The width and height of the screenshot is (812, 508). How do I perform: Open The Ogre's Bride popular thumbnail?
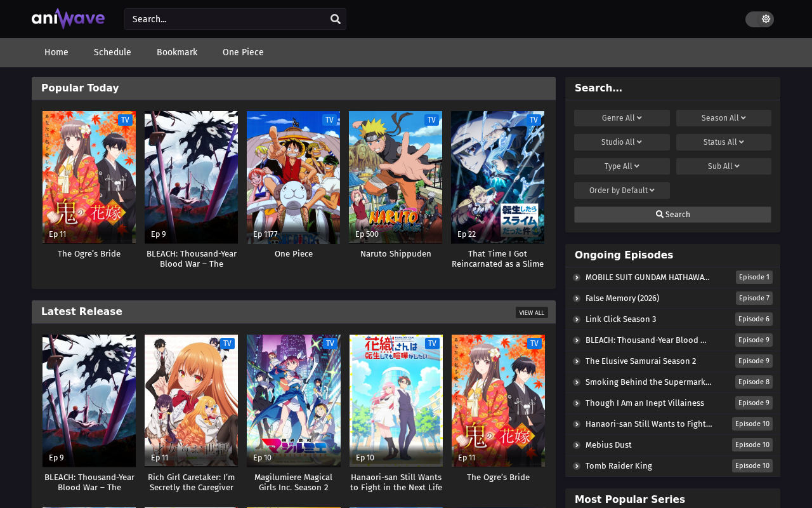tap(89, 177)
